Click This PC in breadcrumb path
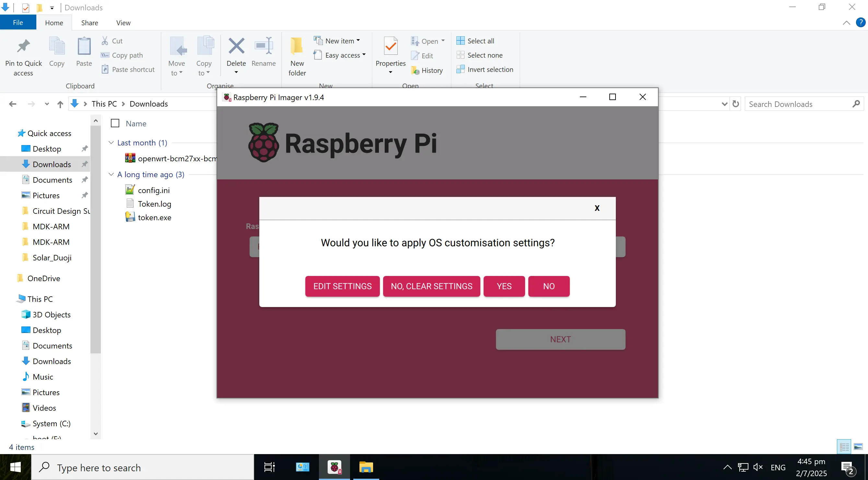Viewport: 868px width, 480px height. tap(104, 104)
